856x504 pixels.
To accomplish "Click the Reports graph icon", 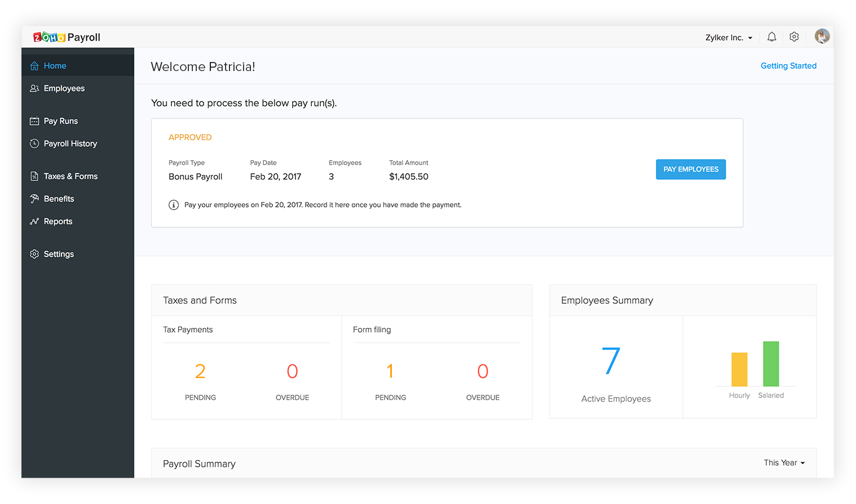I will pyautogui.click(x=34, y=222).
